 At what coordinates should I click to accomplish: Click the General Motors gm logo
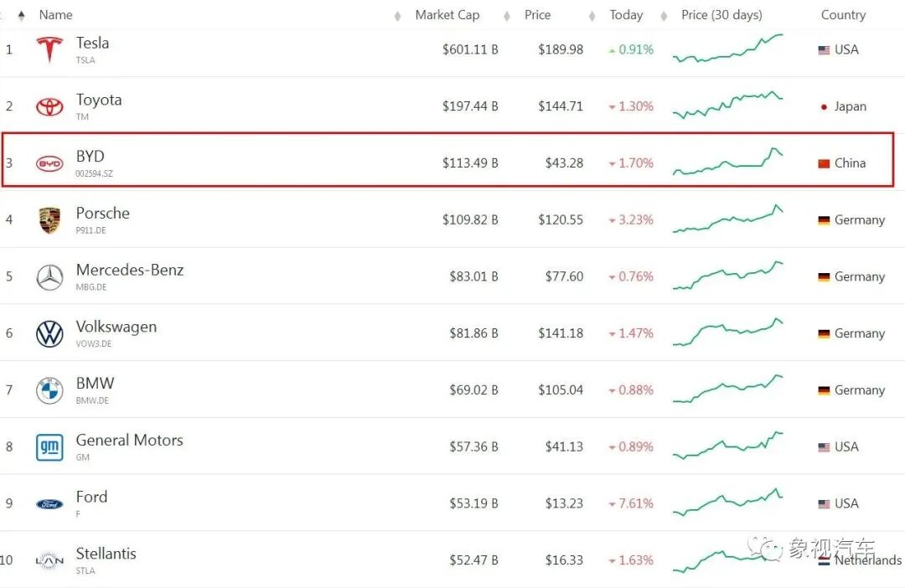click(49, 447)
